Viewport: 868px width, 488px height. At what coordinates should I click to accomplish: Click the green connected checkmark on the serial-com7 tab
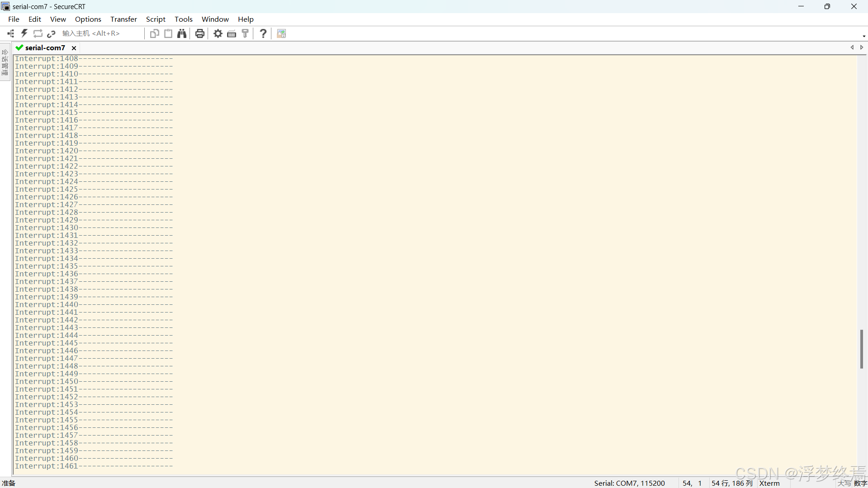pos(19,47)
